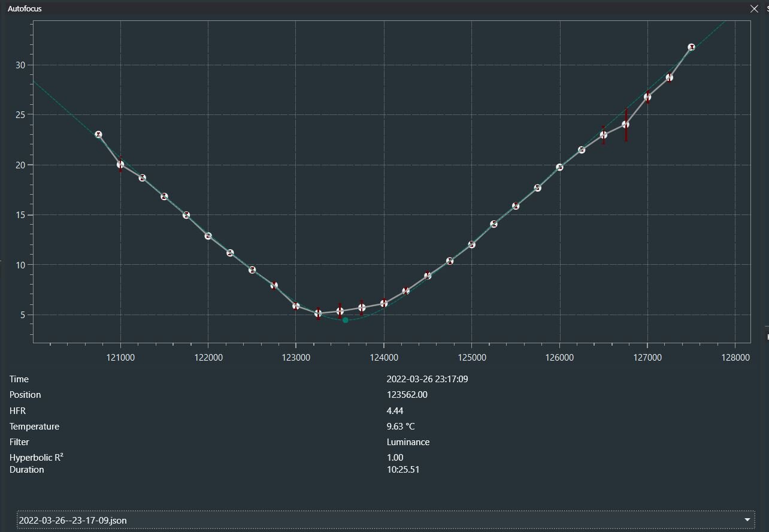Click the 20 y-axis label
This screenshot has height=532, width=769.
(x=20, y=165)
